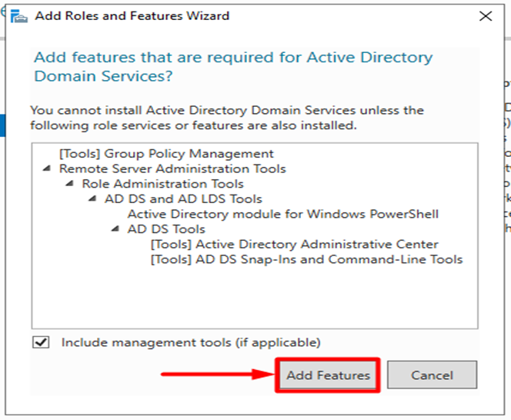Collapse the Remote Server Administration Tools arrow
Image resolution: width=511 pixels, height=420 pixels.
pos(48,168)
